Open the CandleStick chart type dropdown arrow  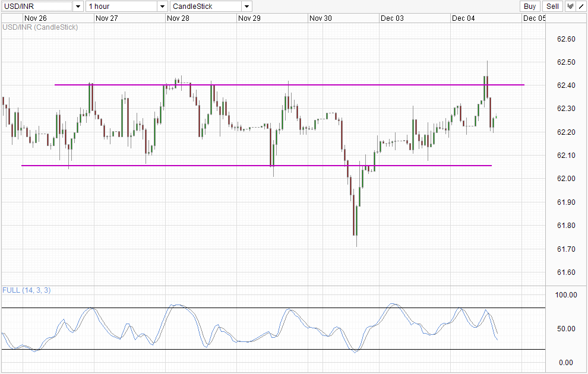(246, 7)
